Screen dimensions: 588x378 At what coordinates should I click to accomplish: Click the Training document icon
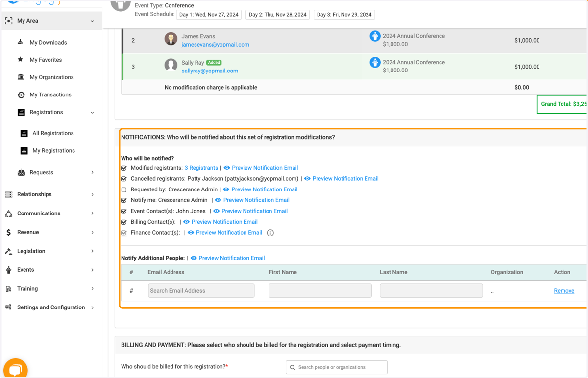coord(8,289)
